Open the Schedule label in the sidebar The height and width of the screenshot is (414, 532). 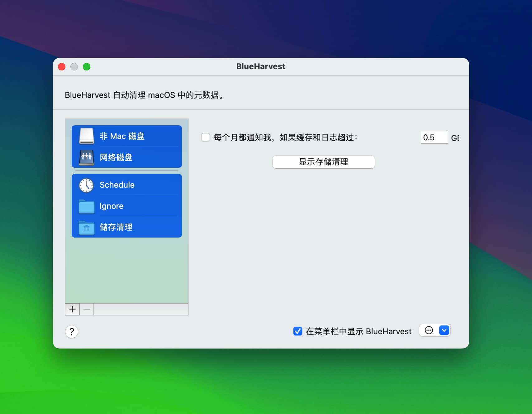(117, 185)
